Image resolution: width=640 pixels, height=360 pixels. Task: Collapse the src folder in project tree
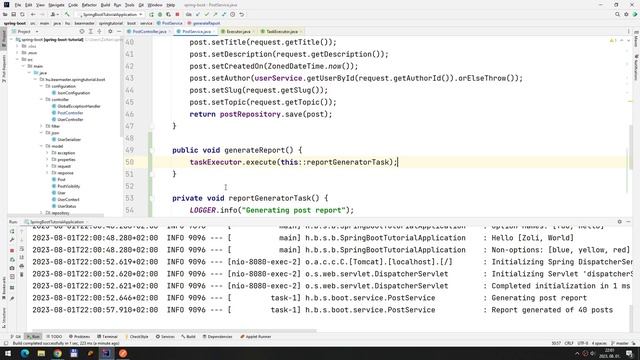(x=18, y=60)
